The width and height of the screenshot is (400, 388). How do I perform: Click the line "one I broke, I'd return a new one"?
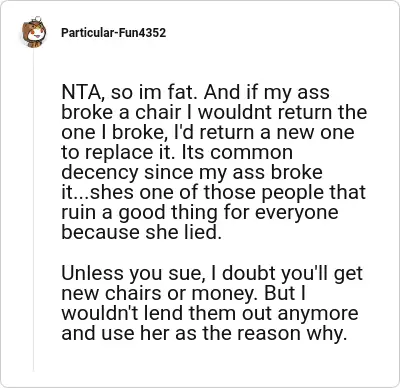tap(208, 132)
